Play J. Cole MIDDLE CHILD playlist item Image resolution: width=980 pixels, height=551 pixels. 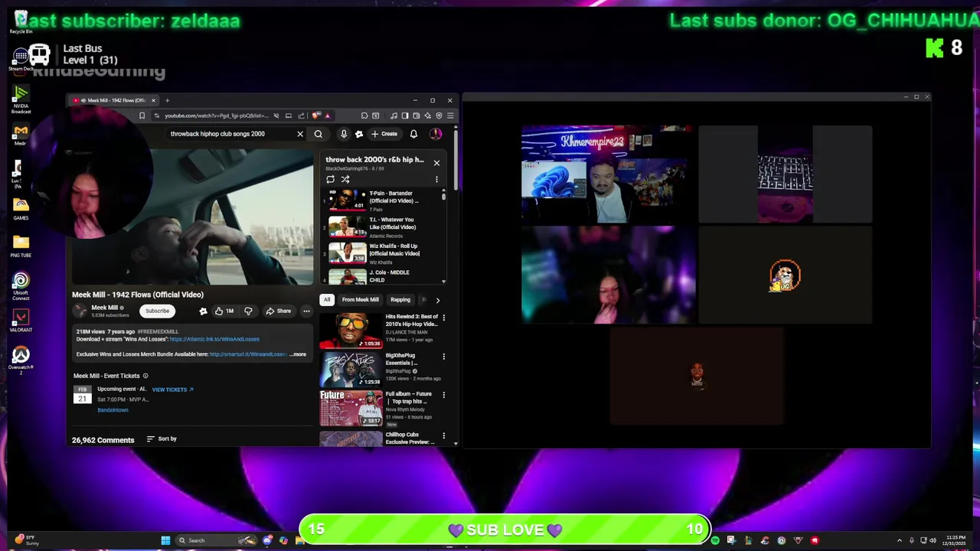pos(382,276)
